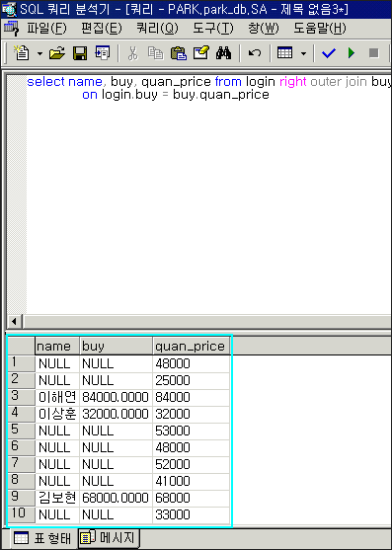Click the cell containing 김보현
Screen dimensions: 392x550
(57, 498)
